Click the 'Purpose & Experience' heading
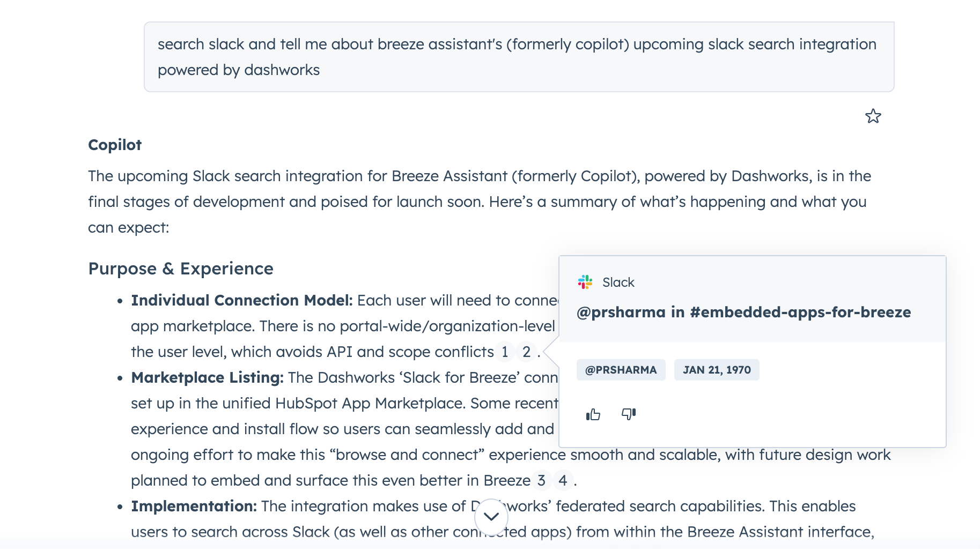The width and height of the screenshot is (980, 551). (x=181, y=269)
